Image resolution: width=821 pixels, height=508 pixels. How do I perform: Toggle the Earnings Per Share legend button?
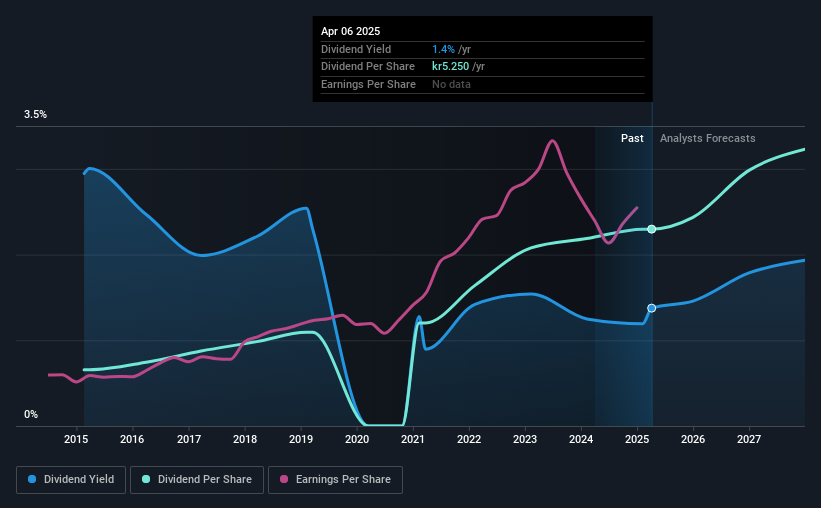click(x=335, y=480)
